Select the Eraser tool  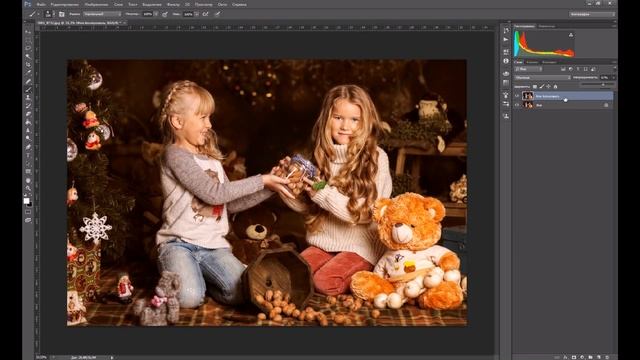coord(27,114)
